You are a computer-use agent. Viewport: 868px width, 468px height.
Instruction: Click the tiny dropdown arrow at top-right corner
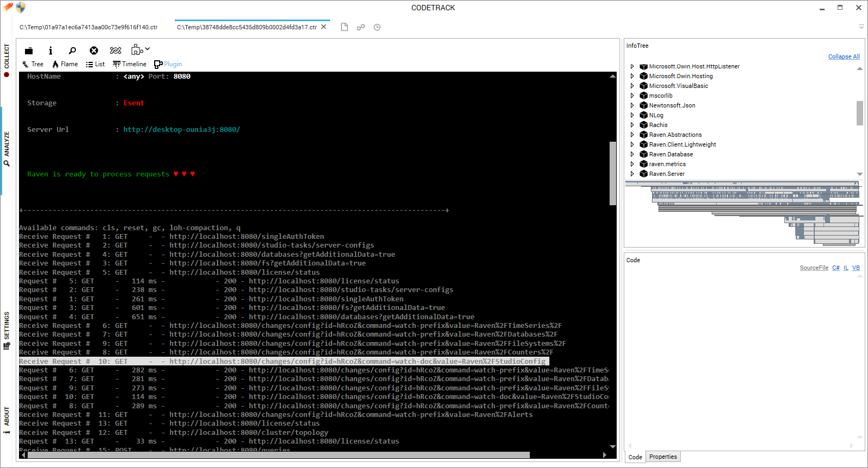(861, 27)
